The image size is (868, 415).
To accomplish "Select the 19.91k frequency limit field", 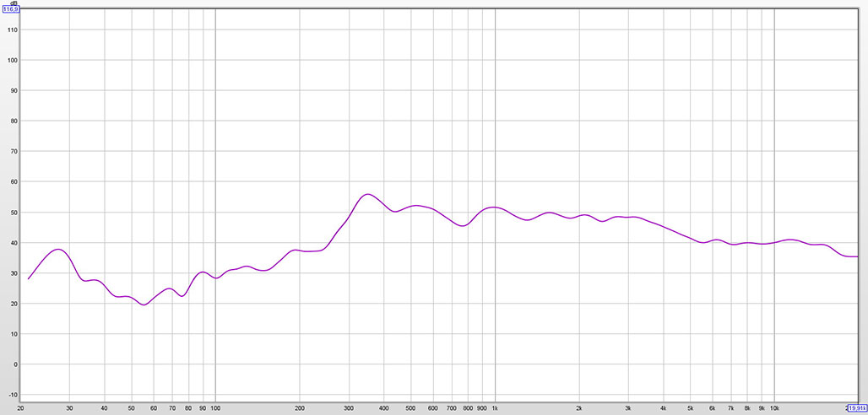I will [x=856, y=407].
